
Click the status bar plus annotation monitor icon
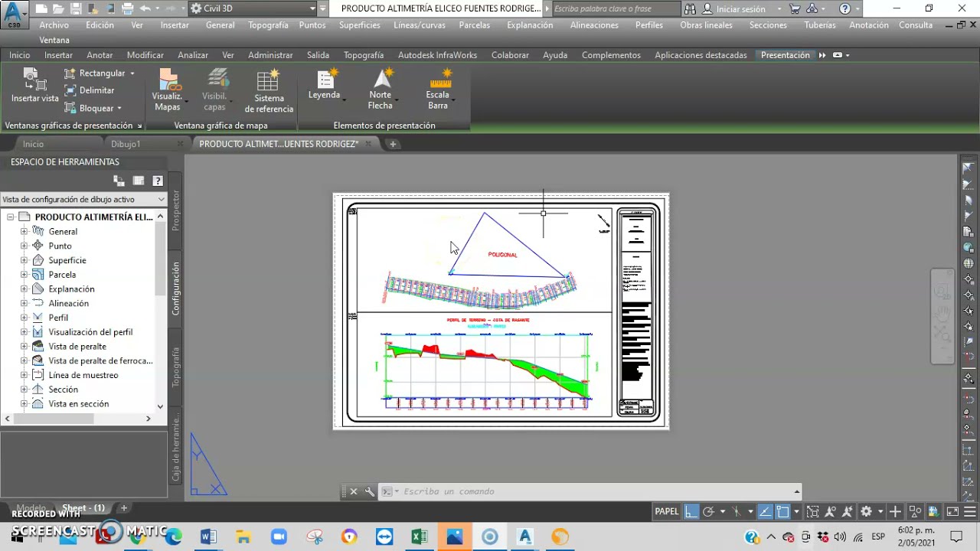tap(895, 511)
